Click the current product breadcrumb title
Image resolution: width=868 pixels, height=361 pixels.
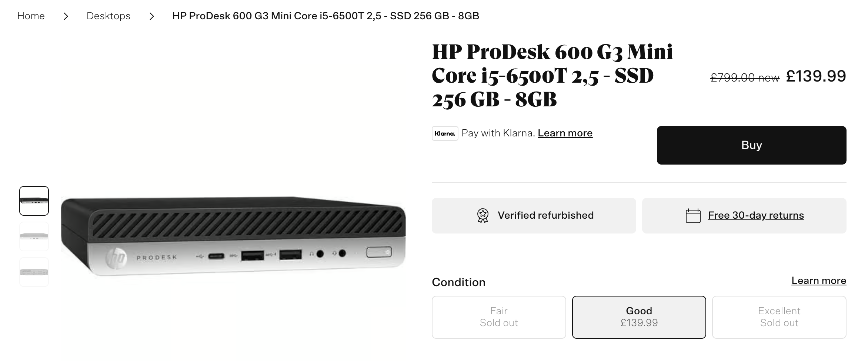click(x=325, y=16)
